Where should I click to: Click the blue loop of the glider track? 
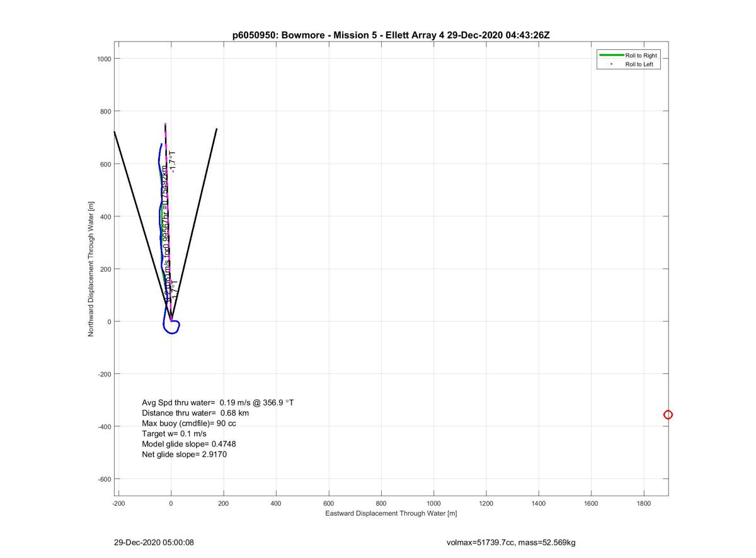tap(171, 327)
